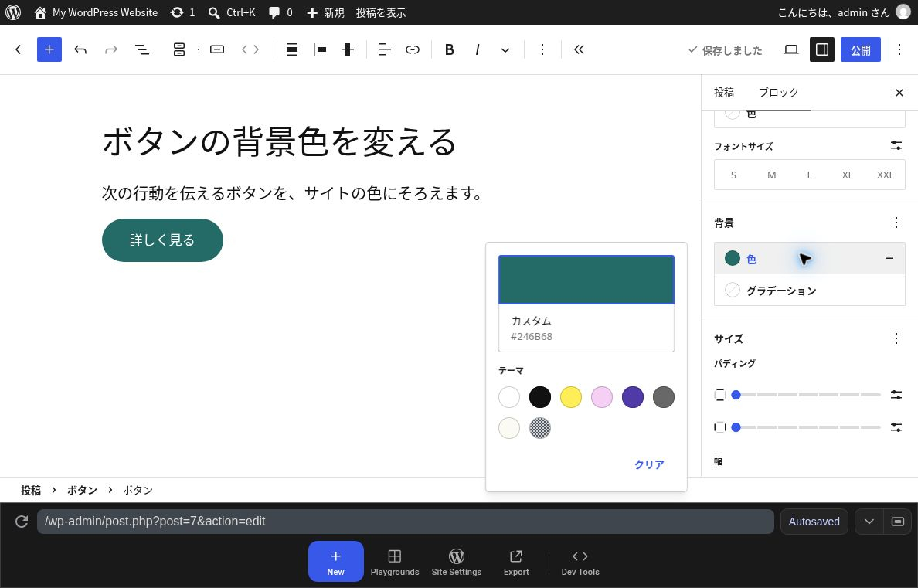Screen dimensions: 918x588
Task: Open block options menu in toolbar
Action: pyautogui.click(x=542, y=49)
